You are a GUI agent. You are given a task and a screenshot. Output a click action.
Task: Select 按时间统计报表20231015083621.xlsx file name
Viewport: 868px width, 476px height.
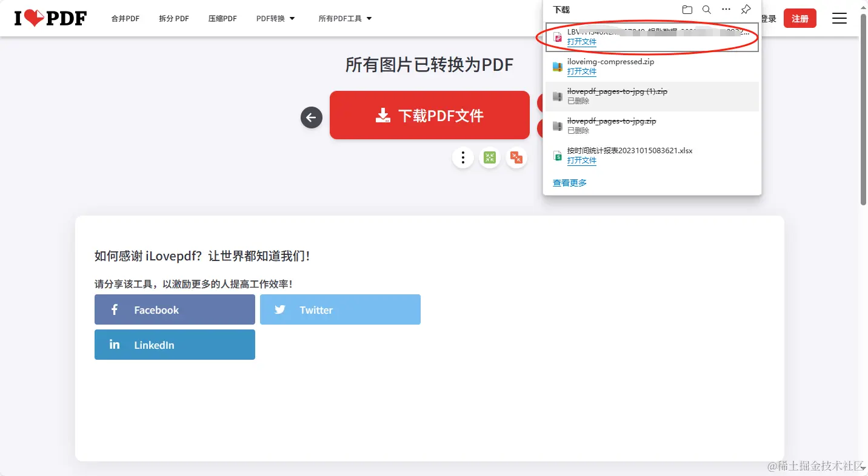click(x=630, y=151)
